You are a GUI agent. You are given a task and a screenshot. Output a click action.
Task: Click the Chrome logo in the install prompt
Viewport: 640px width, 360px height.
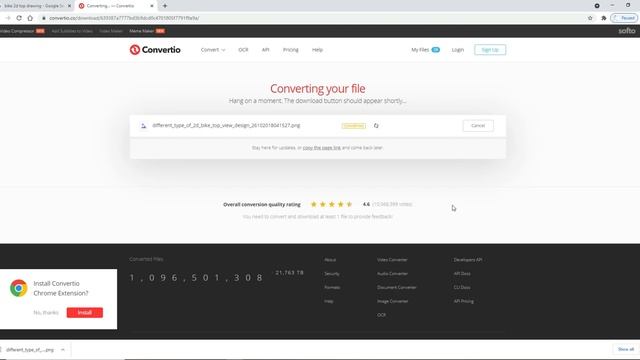pyautogui.click(x=19, y=288)
